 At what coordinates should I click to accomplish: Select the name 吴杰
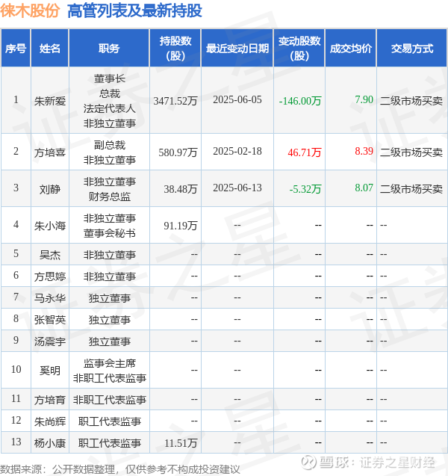click(50, 255)
